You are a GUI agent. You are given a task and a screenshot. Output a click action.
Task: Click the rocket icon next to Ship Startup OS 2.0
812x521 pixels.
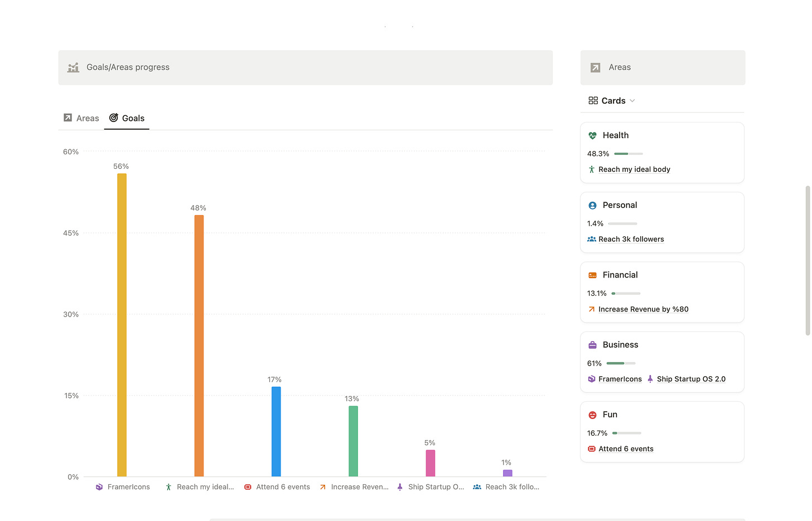coord(650,379)
